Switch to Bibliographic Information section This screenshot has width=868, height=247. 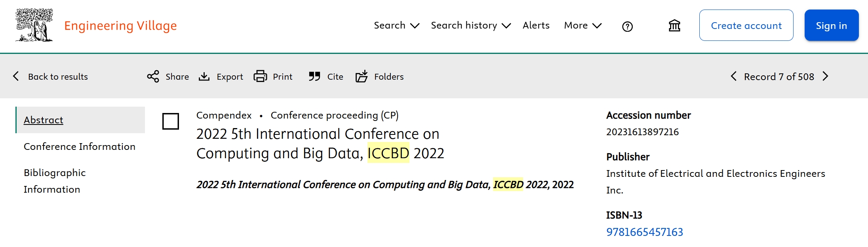pyautogui.click(x=55, y=181)
